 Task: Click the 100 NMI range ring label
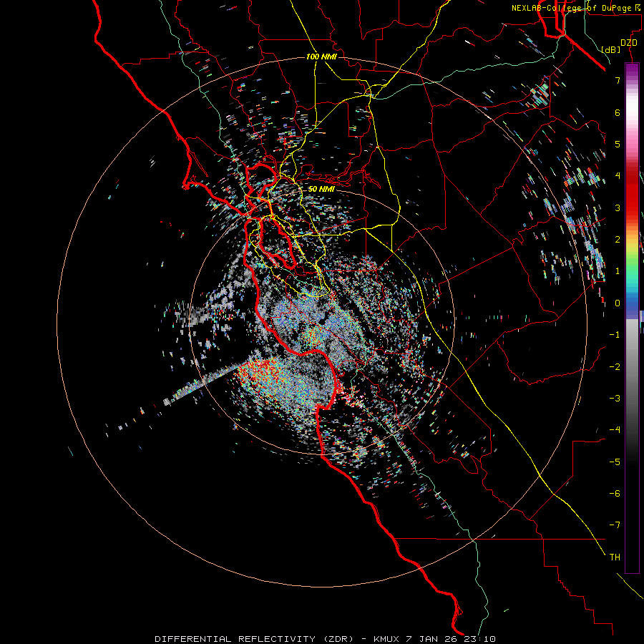coord(321,57)
